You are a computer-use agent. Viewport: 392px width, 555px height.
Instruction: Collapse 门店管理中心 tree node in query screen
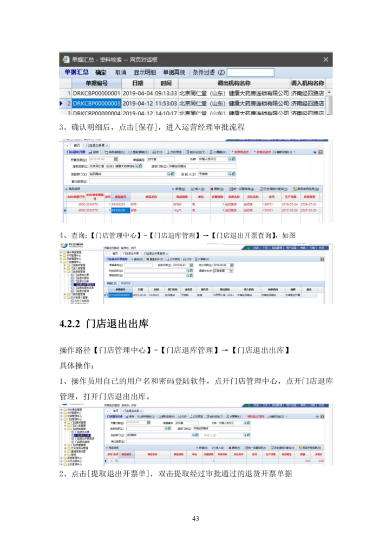coord(61,262)
